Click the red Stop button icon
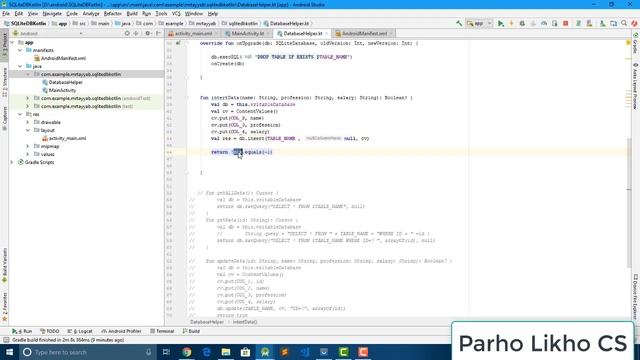Viewport: 640px width, 360px height. point(565,23)
